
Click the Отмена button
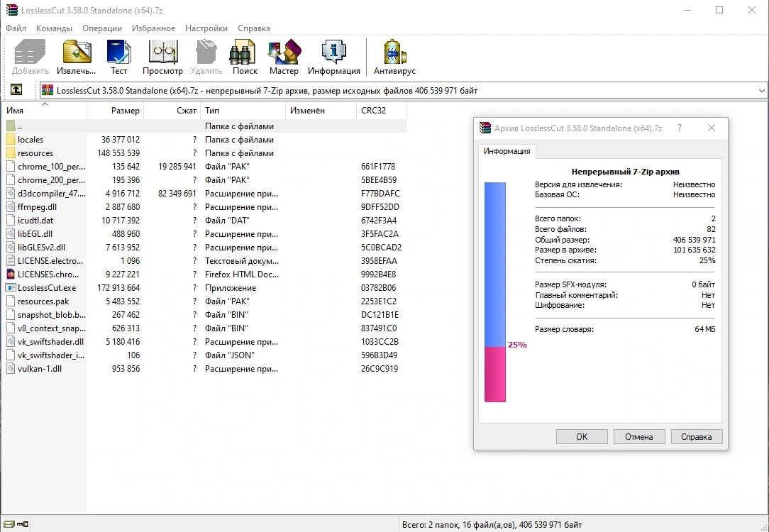point(639,436)
